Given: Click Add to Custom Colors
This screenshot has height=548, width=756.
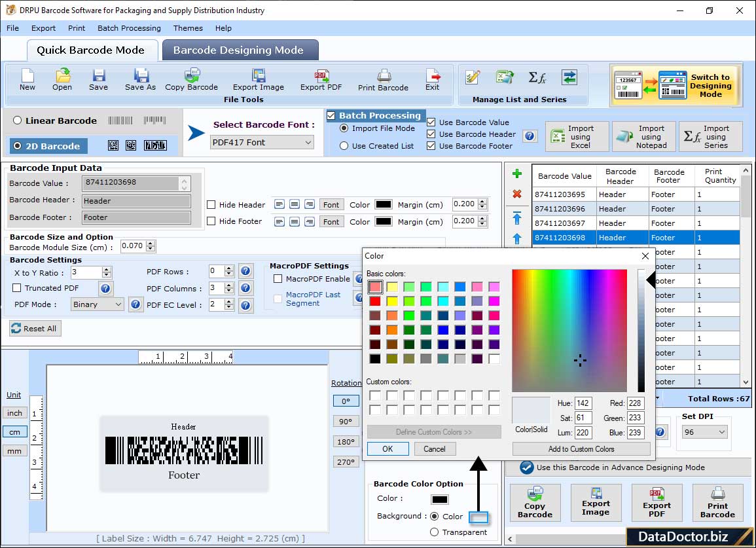Looking at the screenshot, I should click(581, 449).
